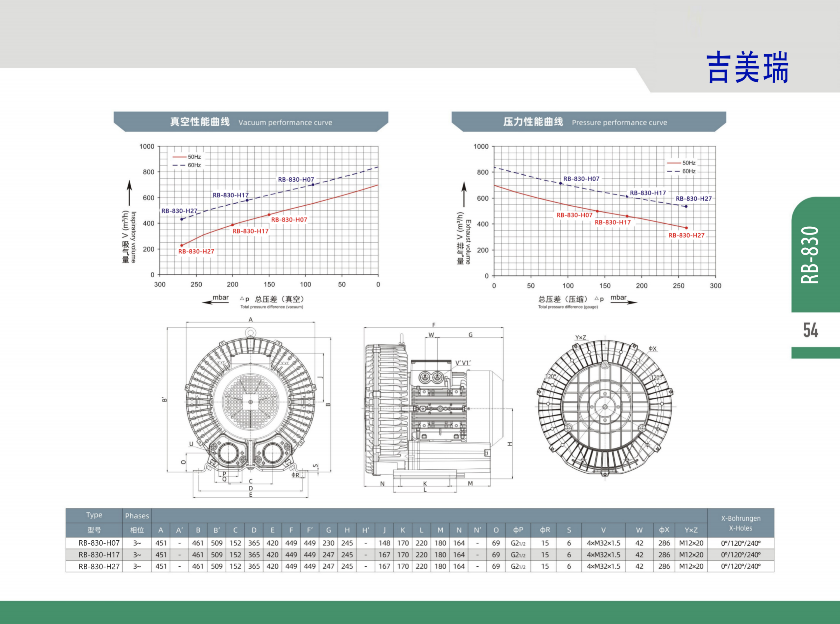840x624 pixels.
Task: Click the ΦX column header in table
Action: tap(664, 530)
